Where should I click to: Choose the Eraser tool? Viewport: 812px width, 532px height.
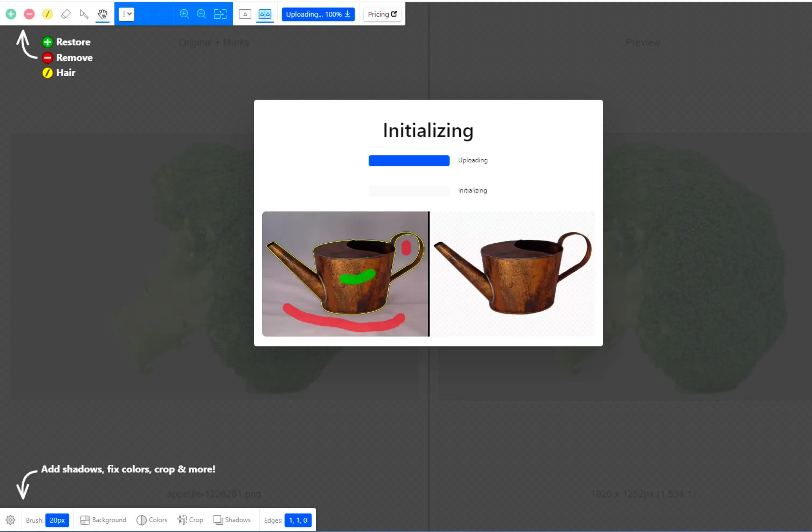tap(66, 14)
